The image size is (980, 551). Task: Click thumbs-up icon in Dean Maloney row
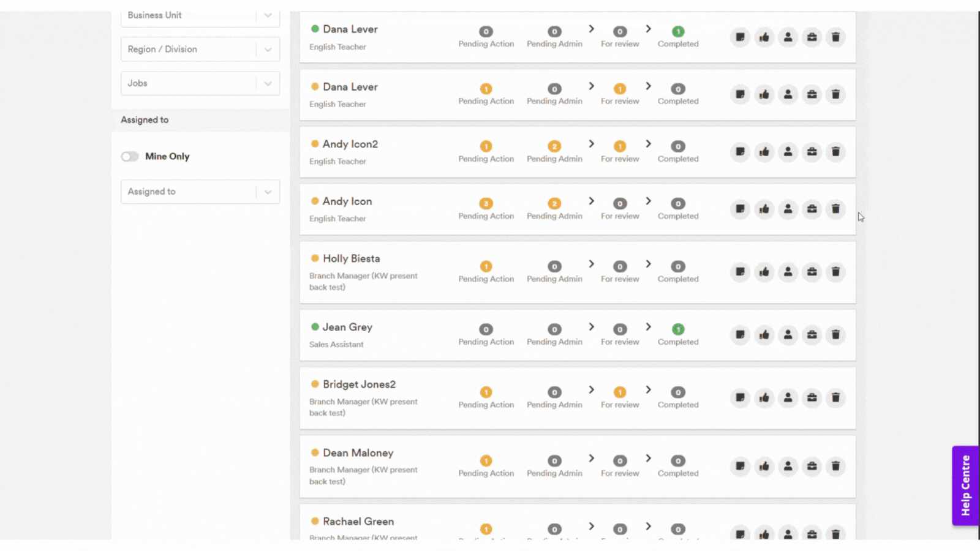(764, 467)
